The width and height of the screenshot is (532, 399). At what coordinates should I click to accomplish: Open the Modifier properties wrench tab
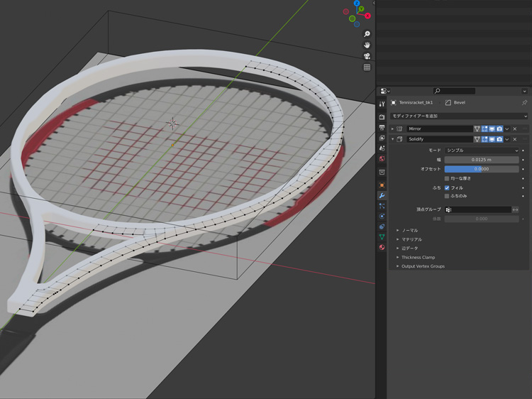[382, 195]
